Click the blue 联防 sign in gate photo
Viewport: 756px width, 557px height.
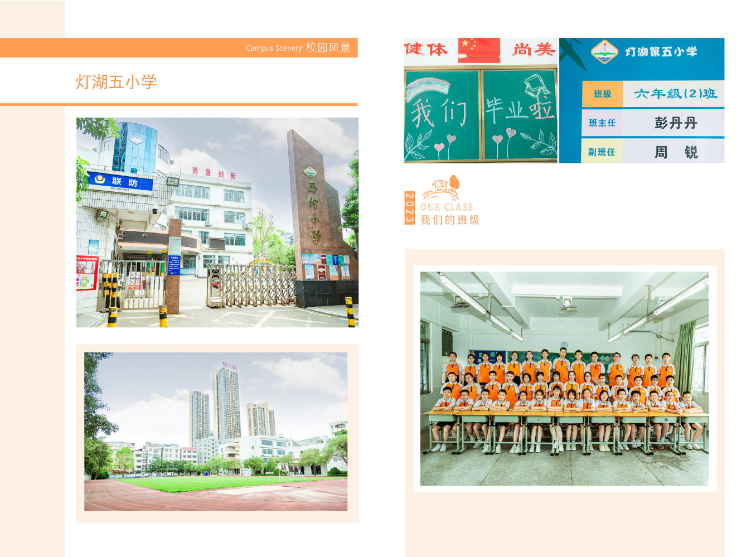click(x=120, y=181)
